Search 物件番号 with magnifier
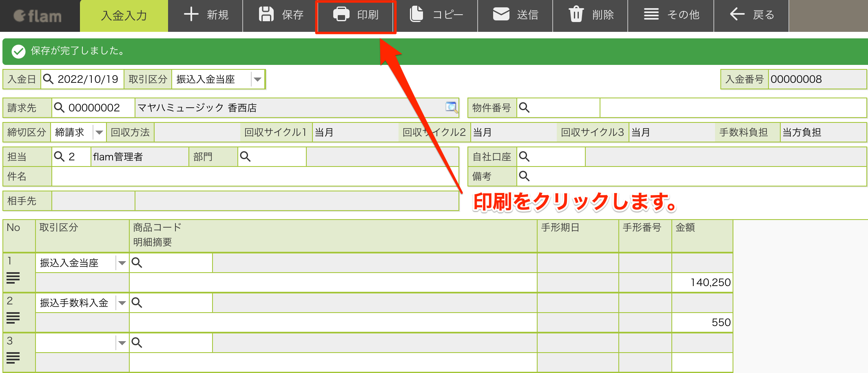Viewport: 868px width, 373px height. click(x=524, y=108)
